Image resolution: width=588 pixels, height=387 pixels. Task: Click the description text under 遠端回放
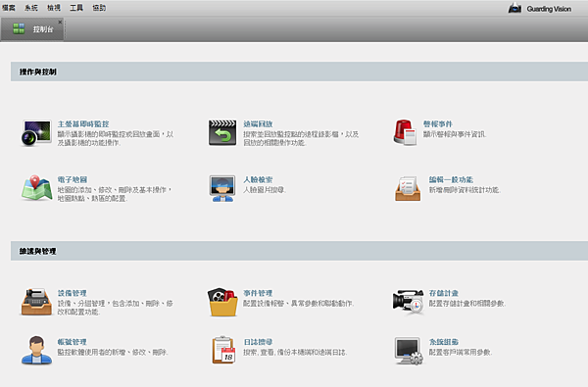click(x=301, y=138)
